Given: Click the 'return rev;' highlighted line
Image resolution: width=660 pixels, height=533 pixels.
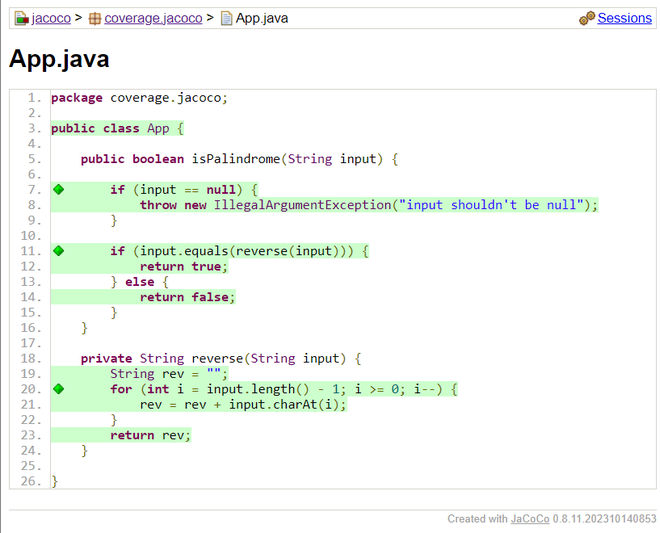Looking at the screenshot, I should click(x=150, y=435).
